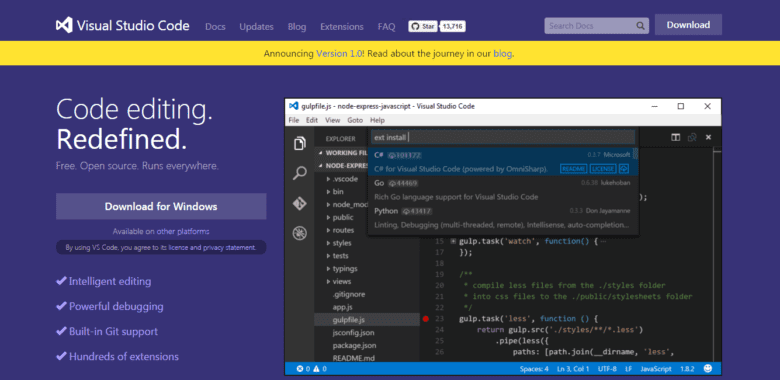Collapse the WORKING FILES section
780x380 pixels.
tap(320, 153)
